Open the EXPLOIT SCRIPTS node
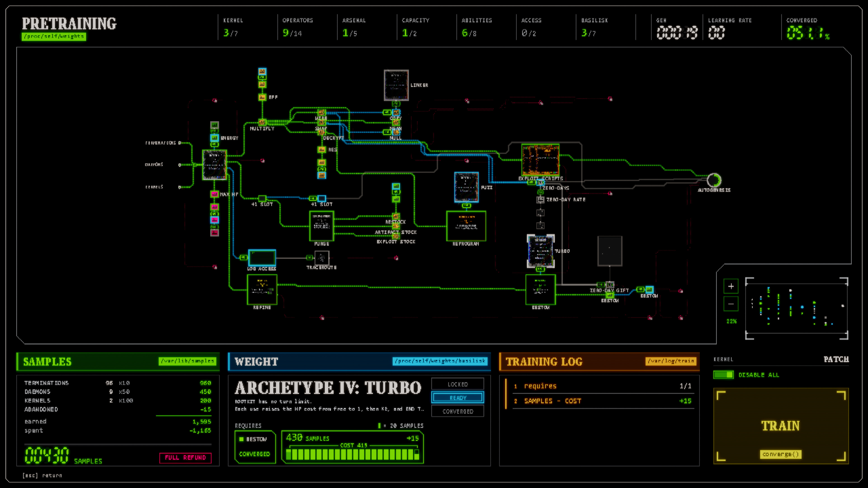 click(540, 160)
